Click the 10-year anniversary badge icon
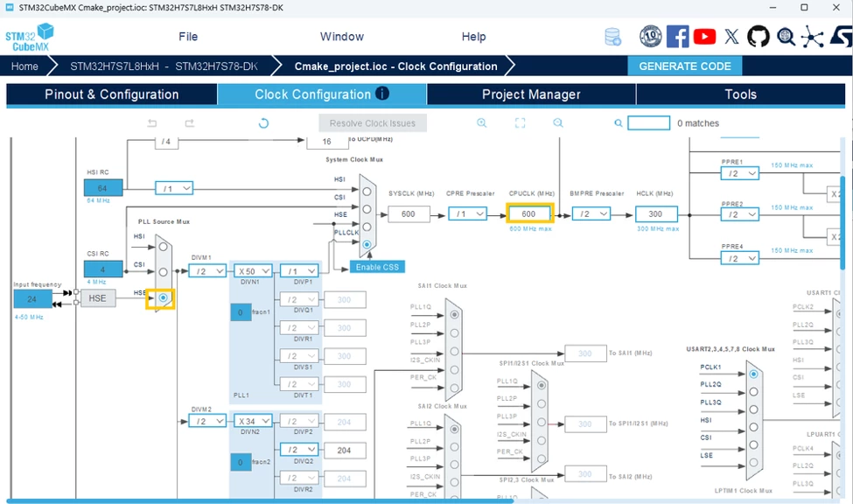This screenshot has width=853, height=504. point(650,37)
